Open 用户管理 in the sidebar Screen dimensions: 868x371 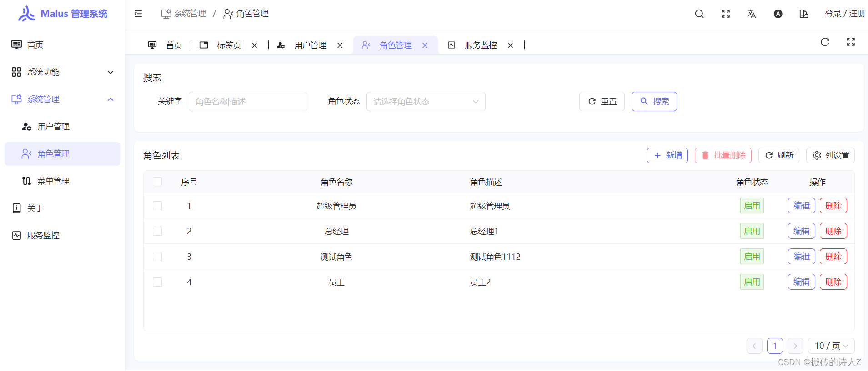tap(63, 126)
